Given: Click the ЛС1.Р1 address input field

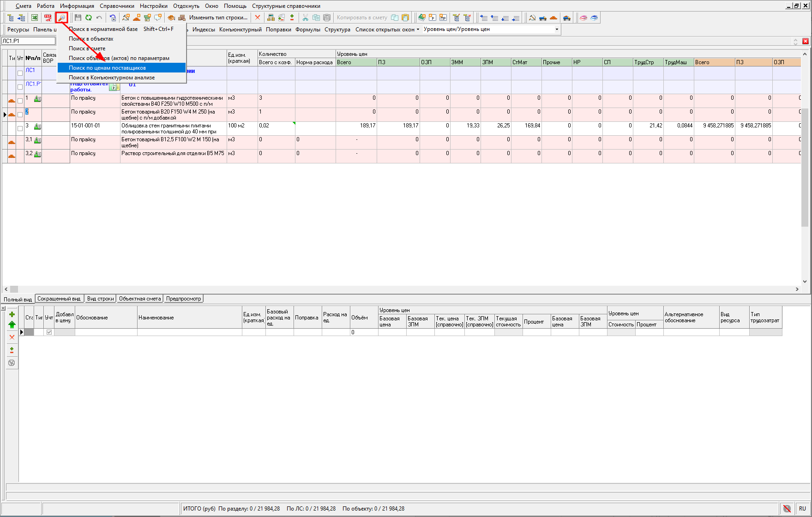Looking at the screenshot, I should [x=28, y=41].
